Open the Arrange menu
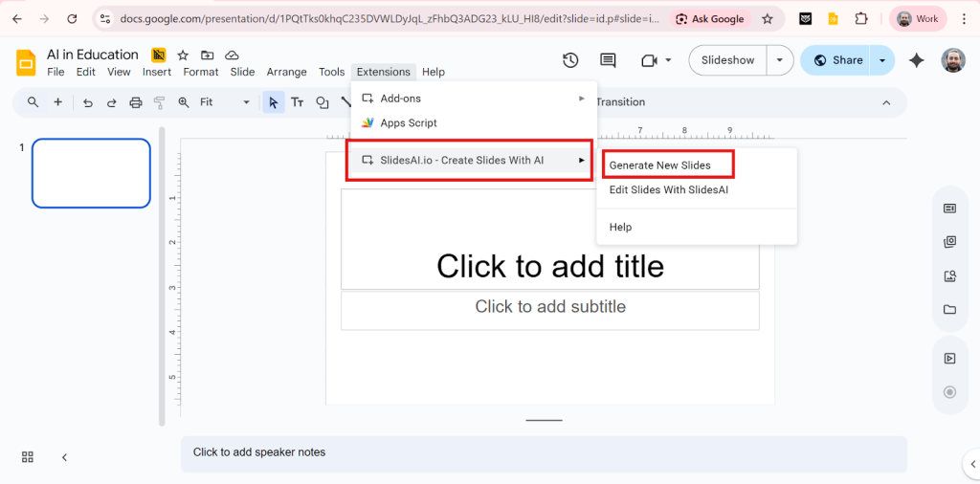The width and height of the screenshot is (980, 484). [x=287, y=72]
